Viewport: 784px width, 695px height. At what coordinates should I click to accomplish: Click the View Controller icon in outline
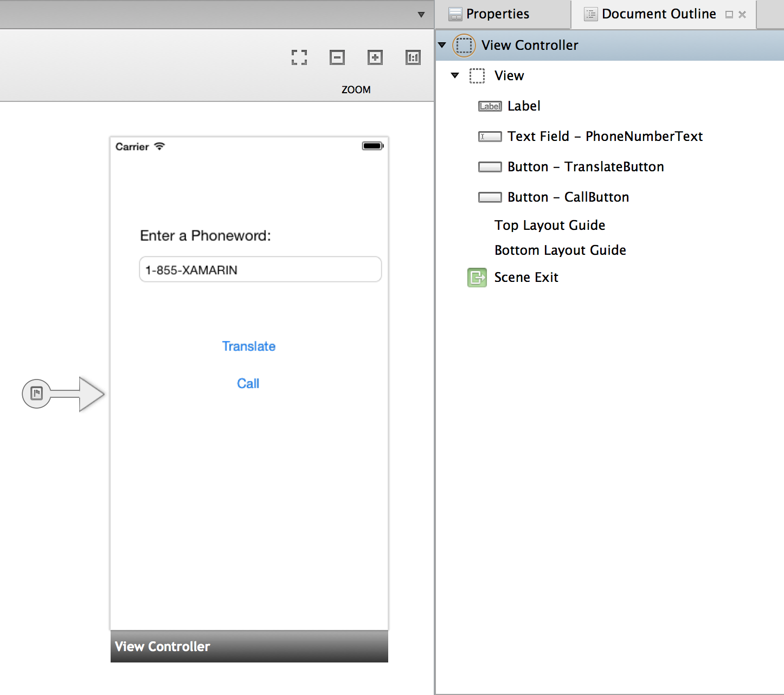tap(464, 46)
